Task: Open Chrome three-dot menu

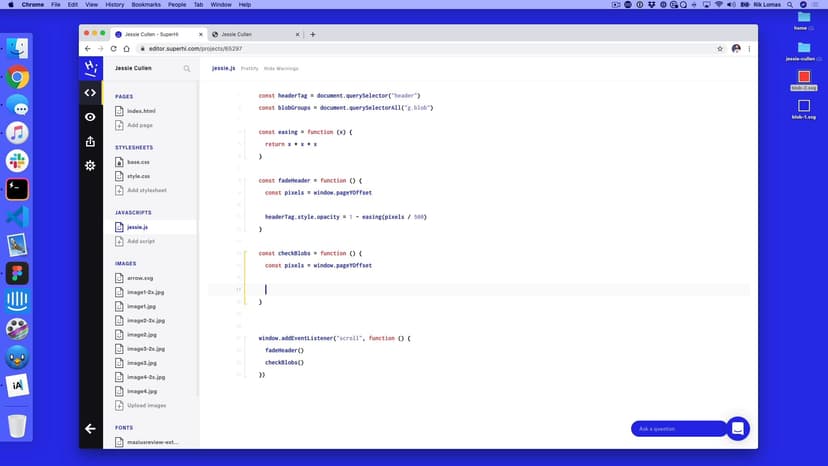Action: (749, 48)
